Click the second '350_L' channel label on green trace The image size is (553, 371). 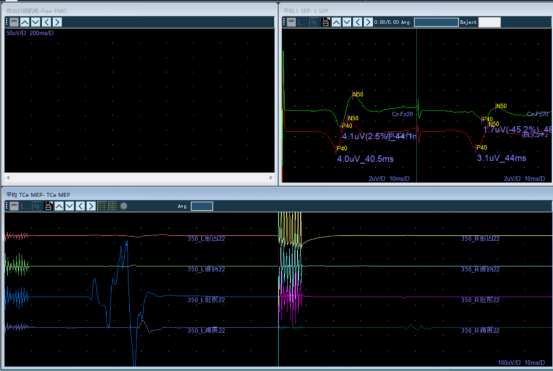(206, 269)
